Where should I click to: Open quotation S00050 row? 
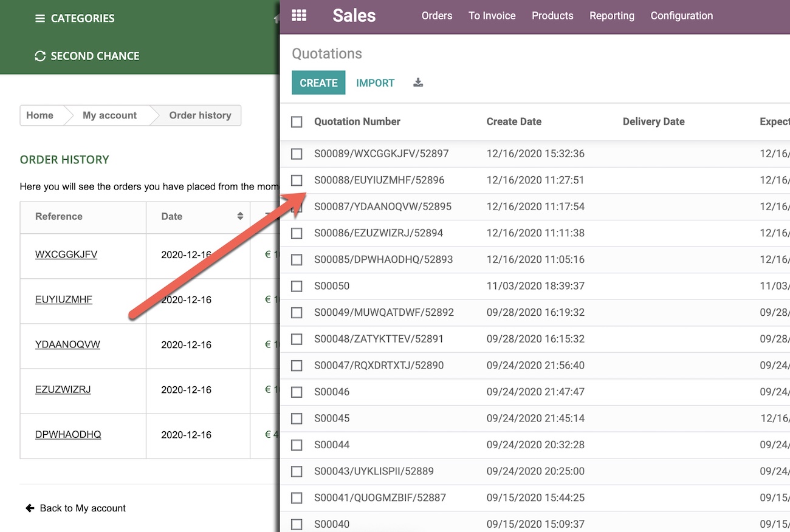tap(332, 286)
